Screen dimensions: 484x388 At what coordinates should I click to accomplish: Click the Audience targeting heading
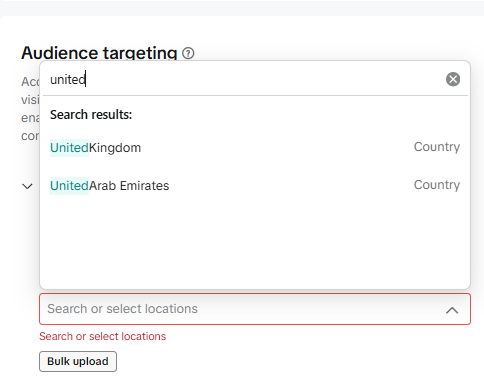click(x=99, y=53)
